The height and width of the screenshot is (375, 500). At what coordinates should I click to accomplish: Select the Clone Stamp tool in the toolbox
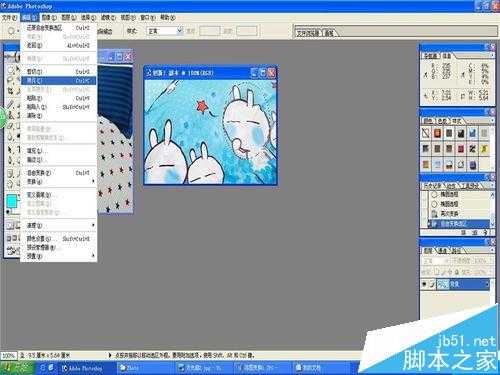coord(11,115)
